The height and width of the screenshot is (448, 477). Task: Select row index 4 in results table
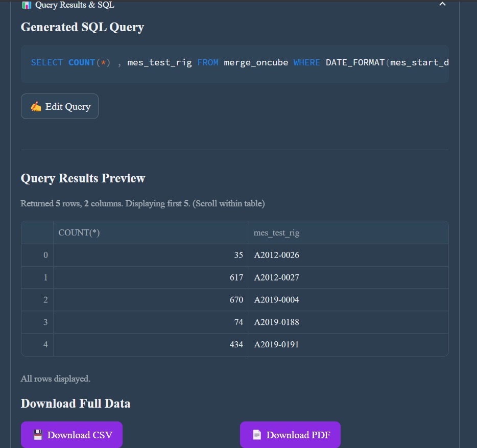45,344
